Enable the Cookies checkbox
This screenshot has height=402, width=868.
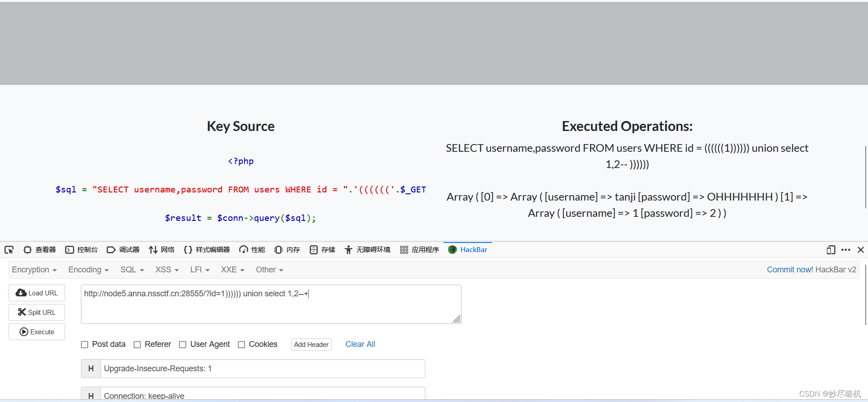(241, 345)
